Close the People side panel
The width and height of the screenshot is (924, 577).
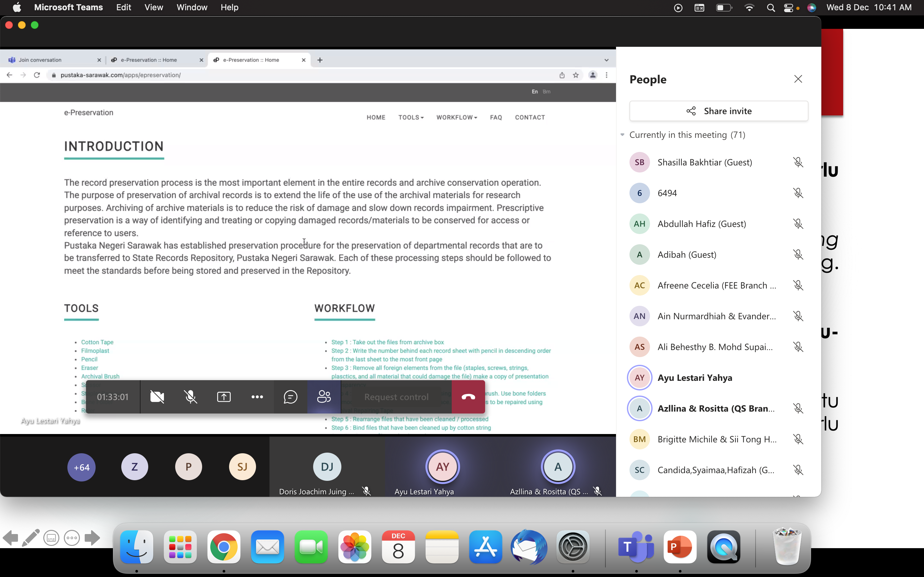click(798, 79)
